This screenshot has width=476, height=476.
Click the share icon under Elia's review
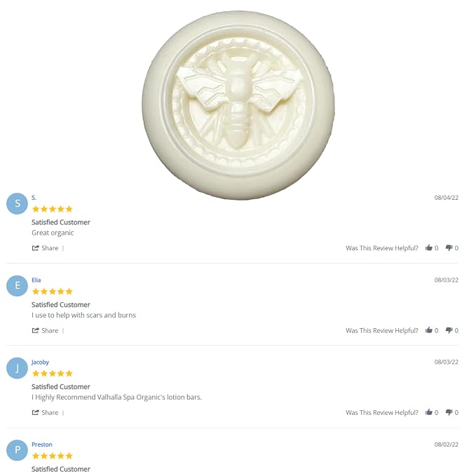(x=36, y=330)
